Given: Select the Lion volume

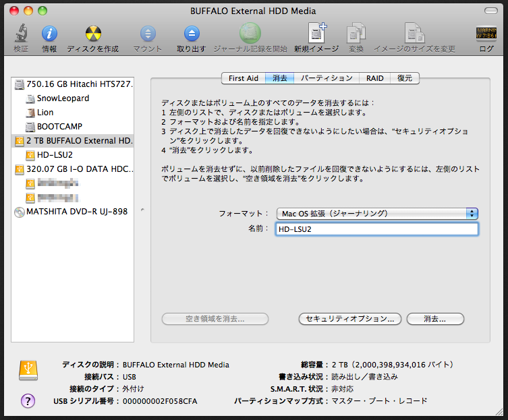Looking at the screenshot, I should coord(73,113).
